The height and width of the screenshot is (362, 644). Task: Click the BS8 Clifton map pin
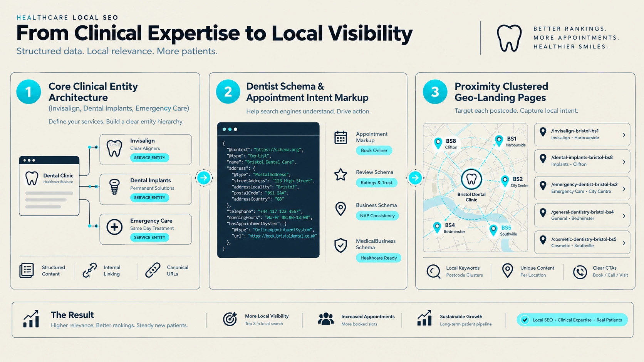click(438, 143)
